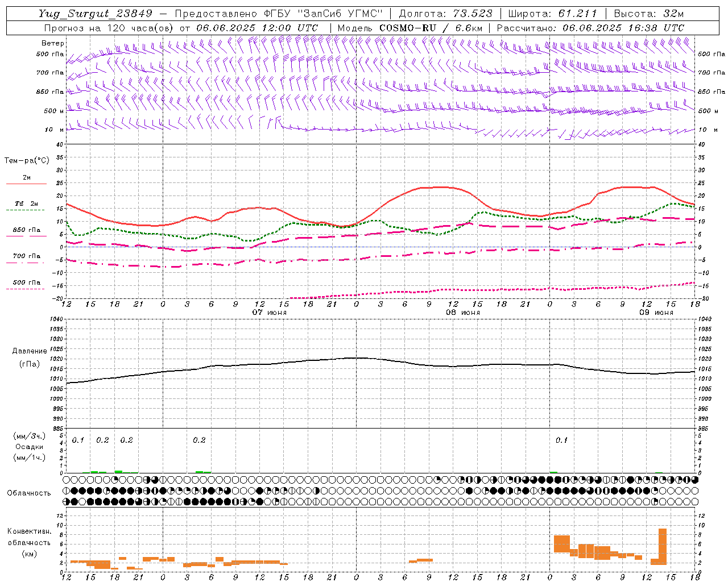Click the station title Yug_Surgut_23849
The image size is (728, 582).
pyautogui.click(x=96, y=14)
